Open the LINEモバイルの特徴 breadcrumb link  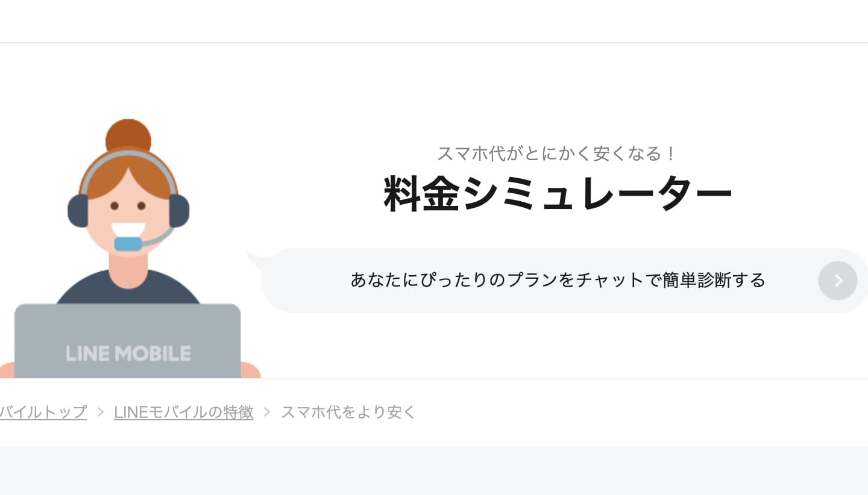183,412
